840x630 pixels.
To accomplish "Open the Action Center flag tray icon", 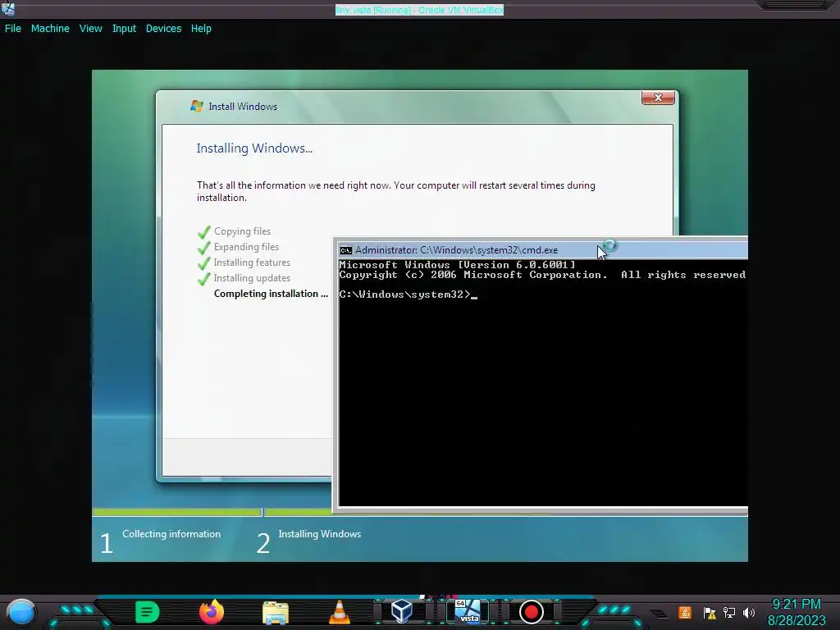I will (x=710, y=613).
